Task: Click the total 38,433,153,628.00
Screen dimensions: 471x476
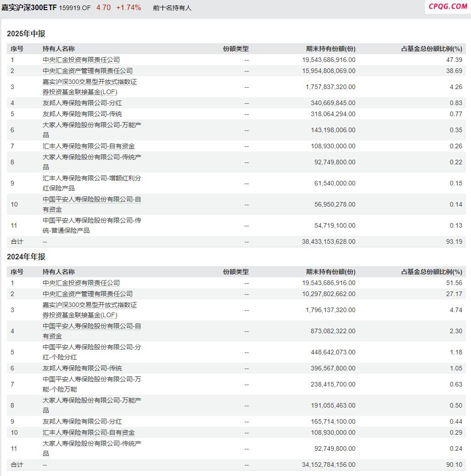Action: click(329, 241)
